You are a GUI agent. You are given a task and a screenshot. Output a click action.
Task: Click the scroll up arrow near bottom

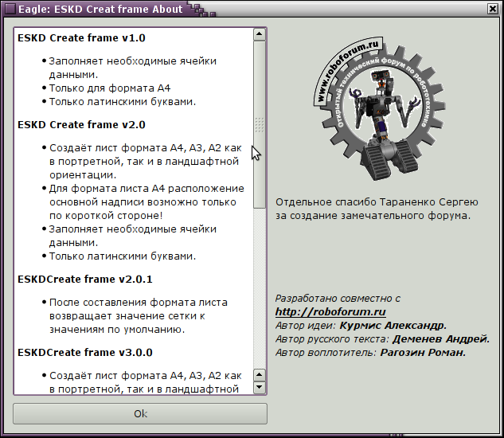point(260,375)
